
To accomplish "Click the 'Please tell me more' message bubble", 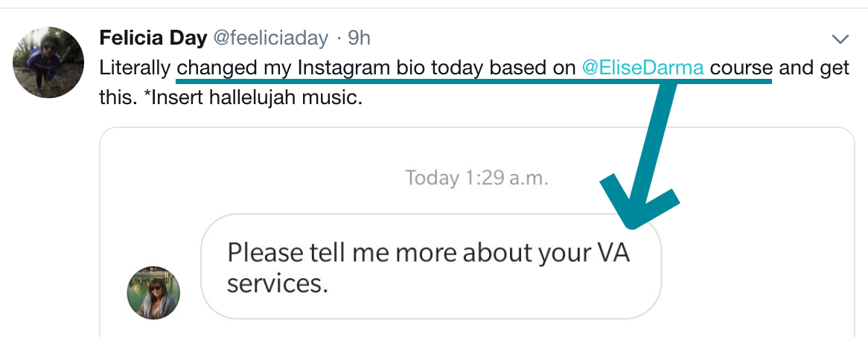I will click(430, 268).
